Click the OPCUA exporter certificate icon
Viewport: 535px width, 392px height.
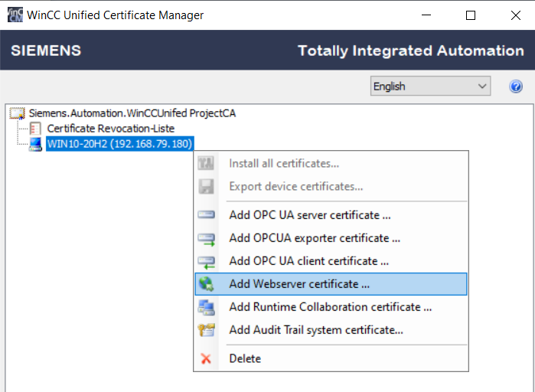[207, 238]
